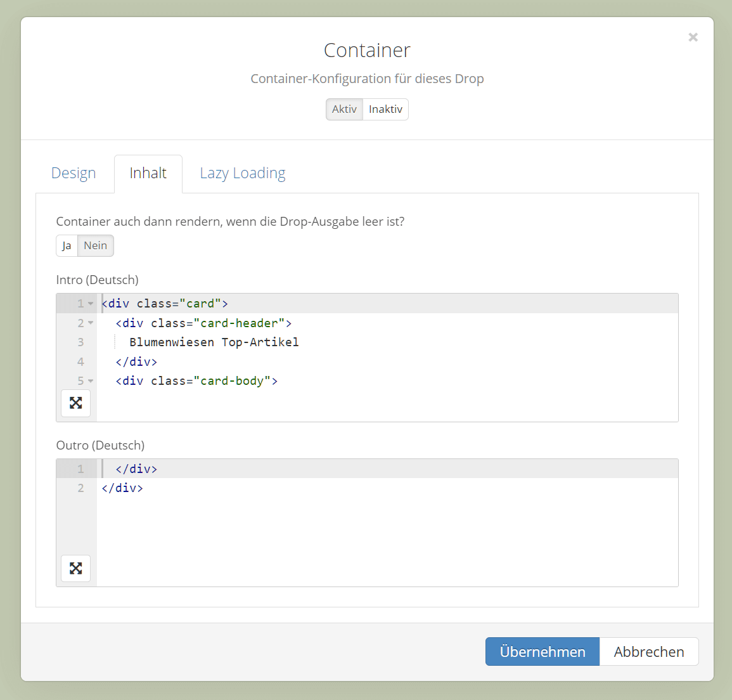Viewport: 732px width, 700px height.
Task: Click the closing div on Intro line 4
Action: point(136,362)
